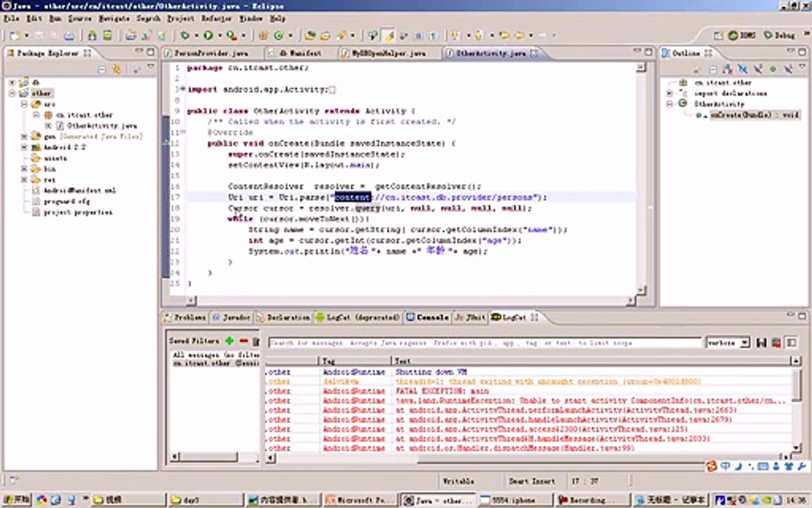Expand the 'db' project tree node

click(x=12, y=83)
